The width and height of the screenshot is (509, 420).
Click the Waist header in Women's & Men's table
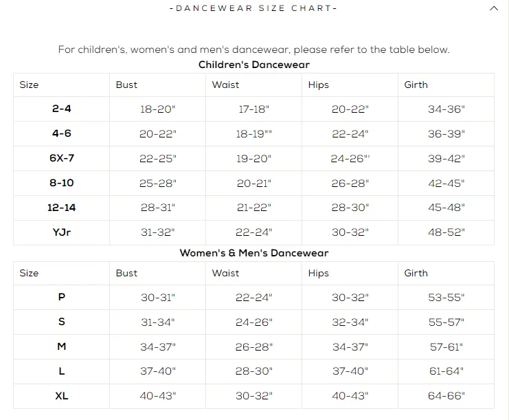pyautogui.click(x=225, y=273)
